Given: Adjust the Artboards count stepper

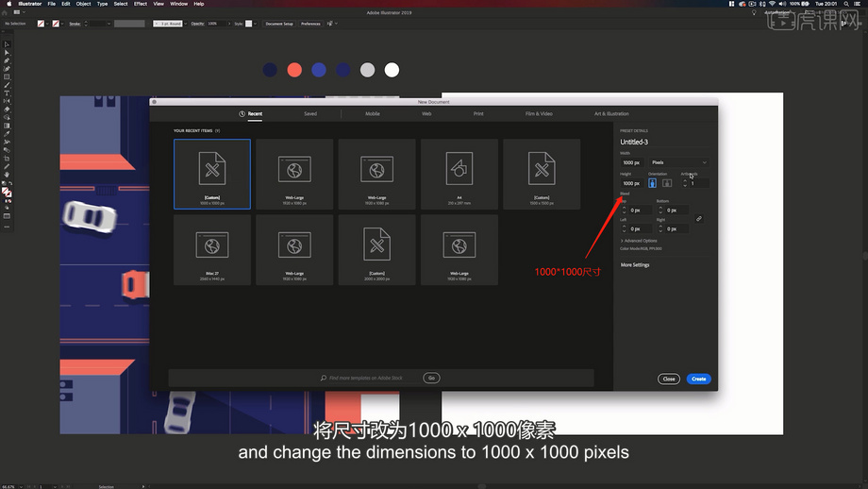Looking at the screenshot, I should (x=685, y=183).
